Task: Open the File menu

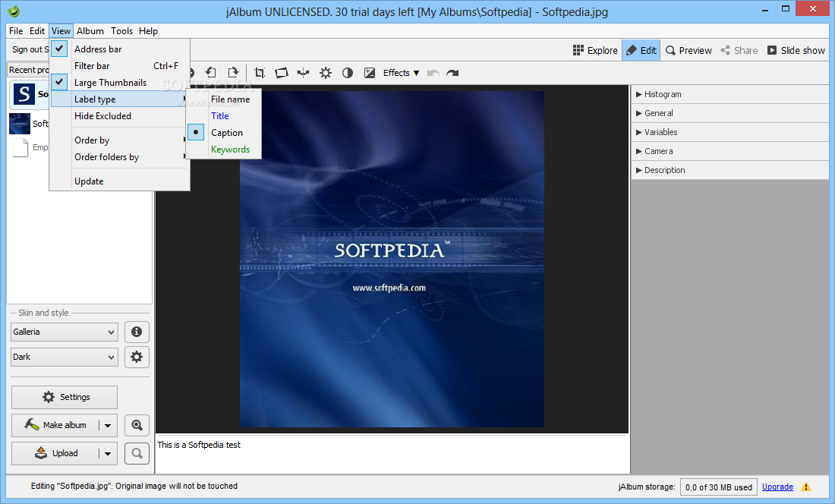Action: point(16,31)
